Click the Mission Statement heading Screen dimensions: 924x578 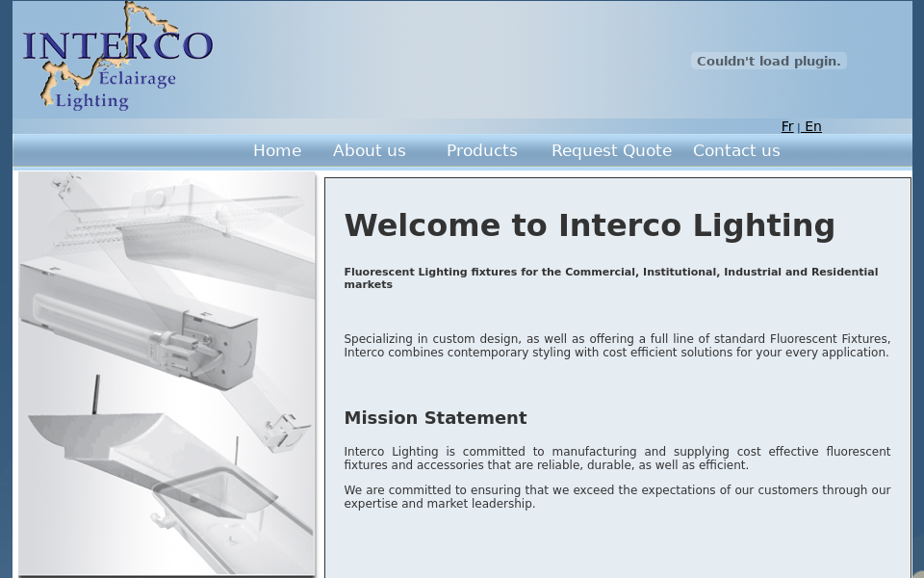click(435, 417)
